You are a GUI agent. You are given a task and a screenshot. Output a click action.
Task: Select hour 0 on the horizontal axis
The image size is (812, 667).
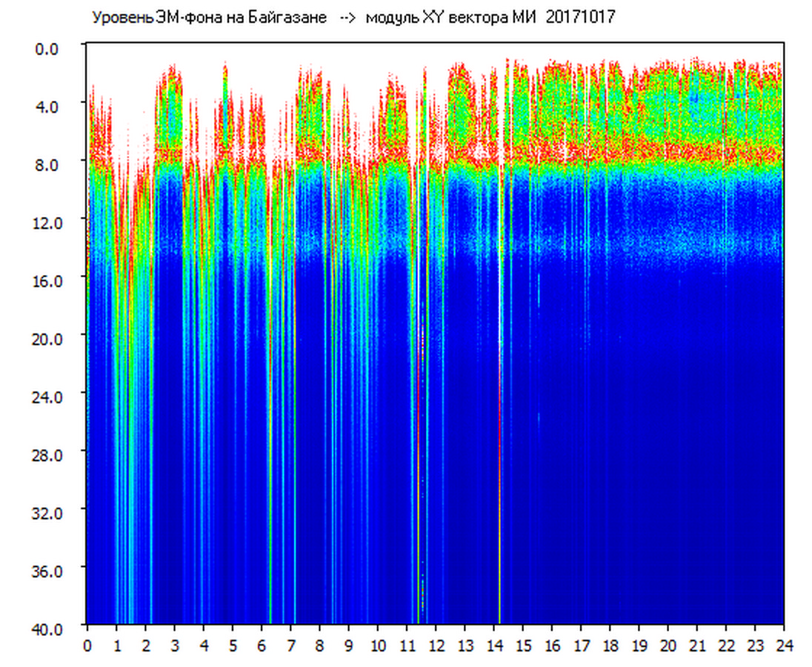tap(87, 645)
